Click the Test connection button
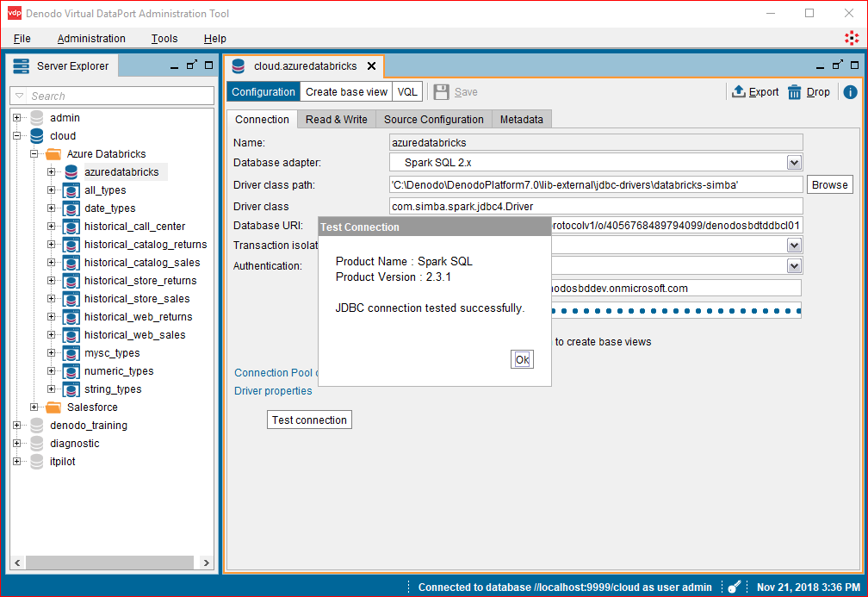868x597 pixels. [309, 420]
